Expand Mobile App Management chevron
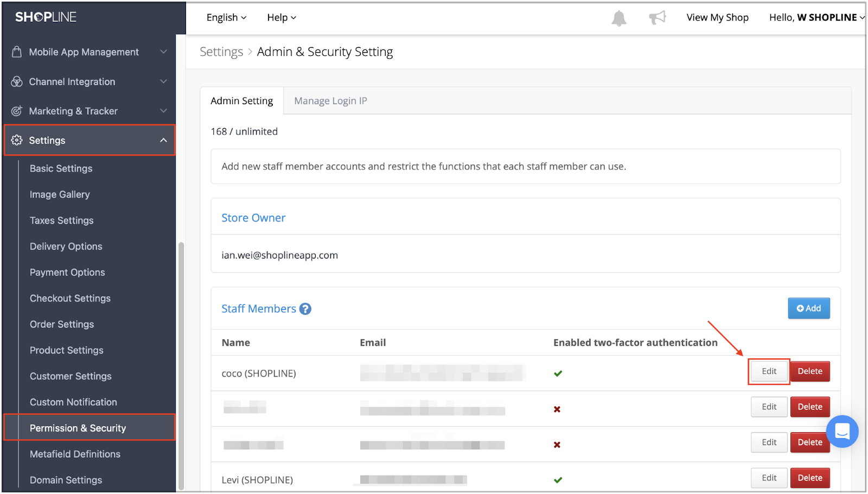Viewport: 868px width, 494px height. [163, 52]
